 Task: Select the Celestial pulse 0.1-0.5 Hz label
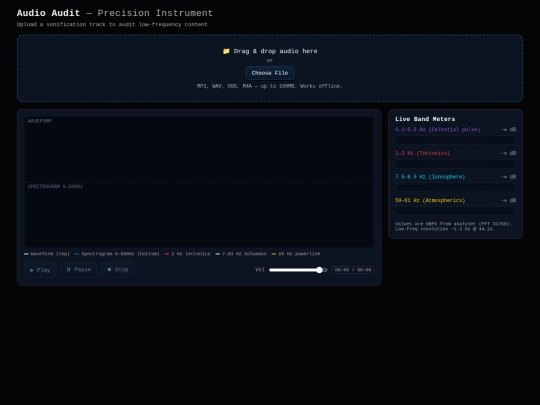pyautogui.click(x=437, y=129)
